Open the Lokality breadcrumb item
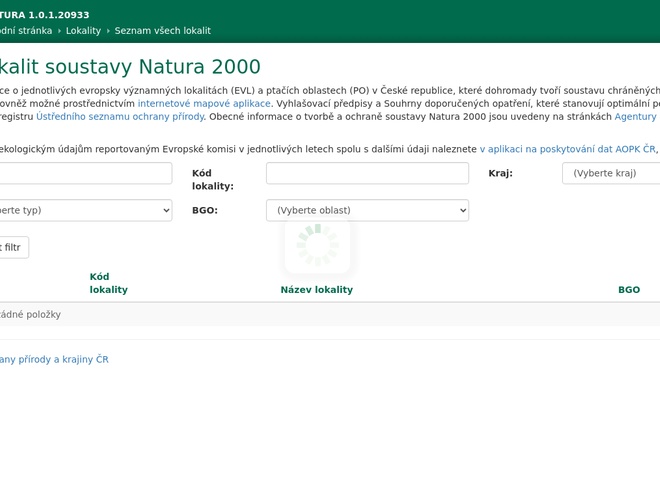The image size is (660, 500). pyautogui.click(x=83, y=31)
